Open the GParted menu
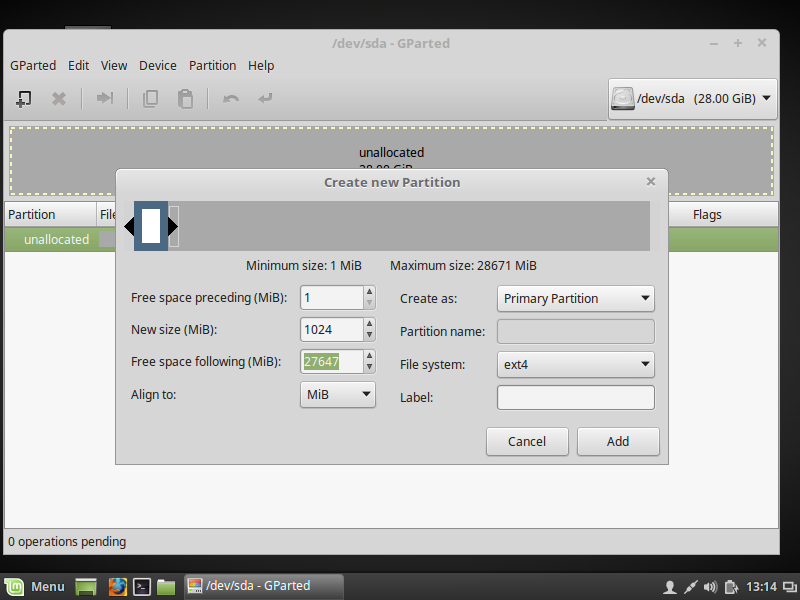 click(x=33, y=65)
